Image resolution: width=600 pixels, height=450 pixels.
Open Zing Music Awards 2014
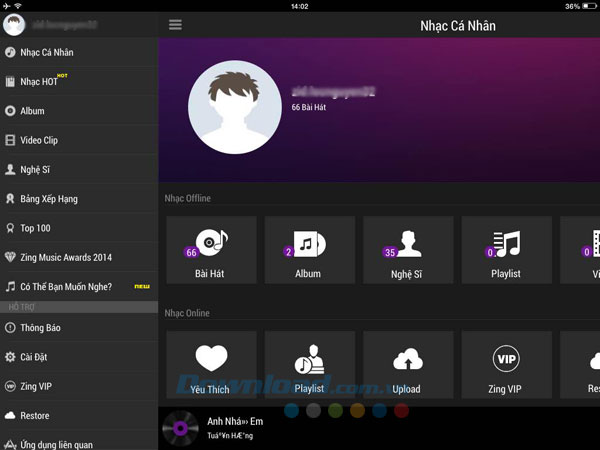coord(79,258)
